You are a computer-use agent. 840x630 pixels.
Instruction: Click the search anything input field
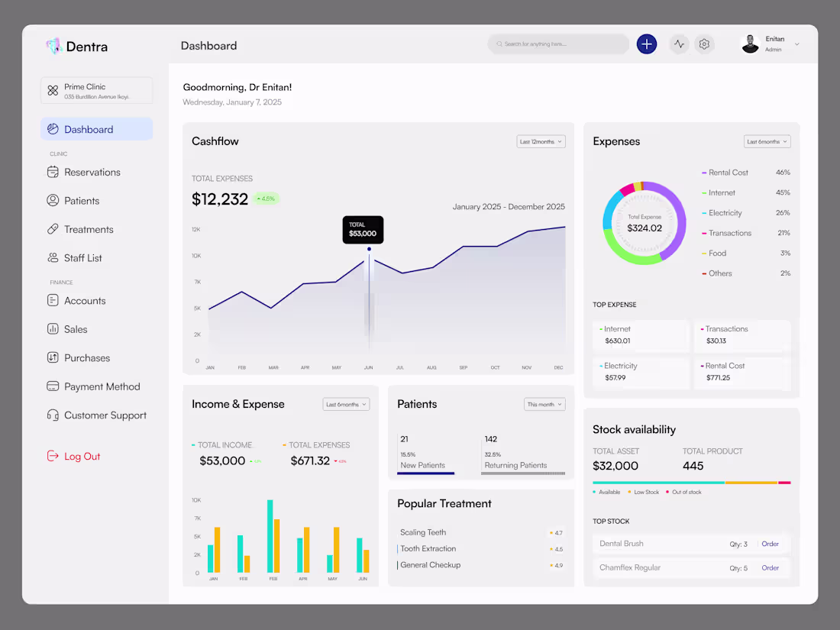(558, 44)
